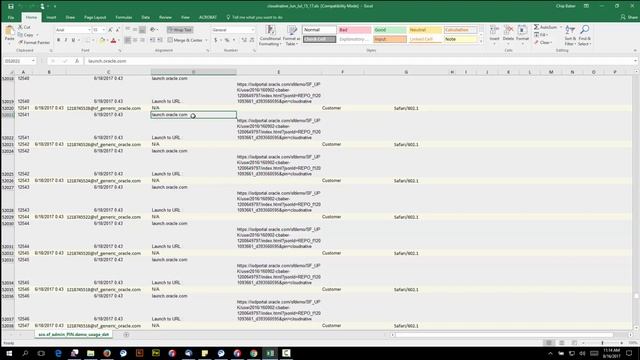Activate the Format Painter tool
Viewport: 640px width, 360px height.
pos(34,42)
